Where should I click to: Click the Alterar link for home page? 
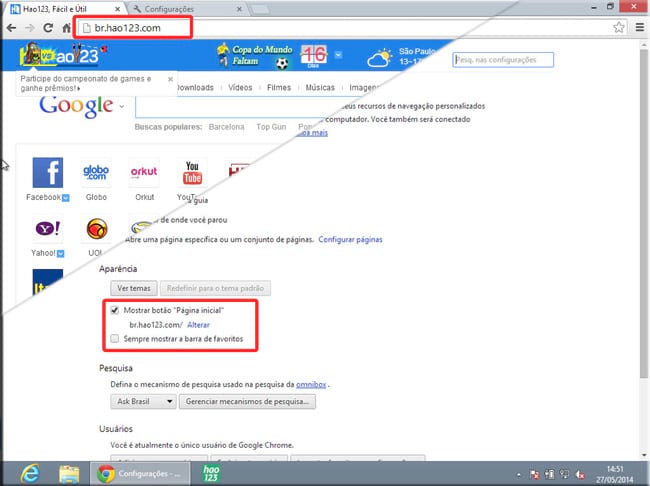[x=198, y=325]
